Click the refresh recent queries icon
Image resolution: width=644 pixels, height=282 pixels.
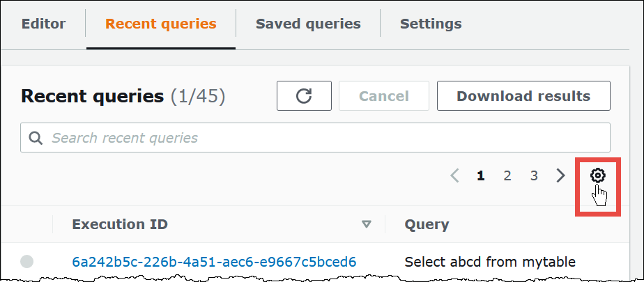(304, 96)
